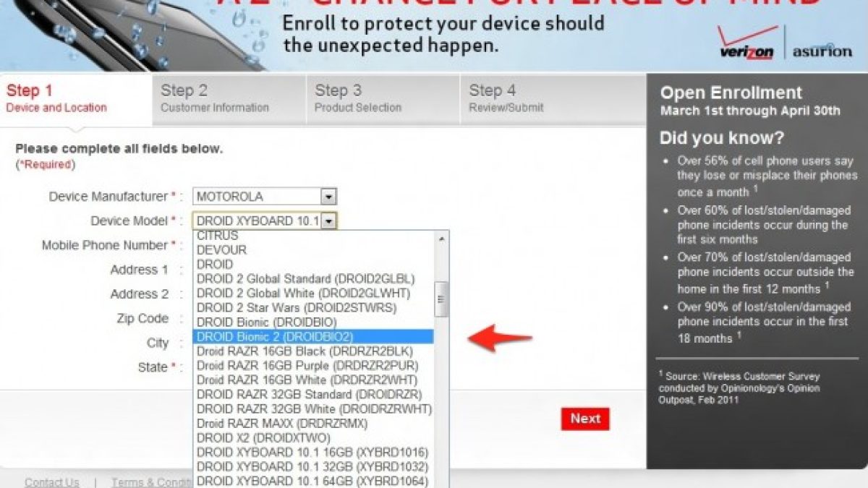
Task: Open the Contact Us link
Action: [52, 482]
